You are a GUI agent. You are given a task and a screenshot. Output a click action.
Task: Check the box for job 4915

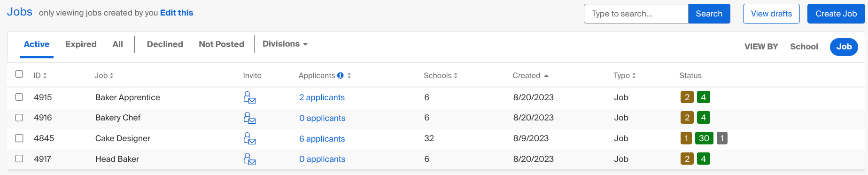[19, 97]
